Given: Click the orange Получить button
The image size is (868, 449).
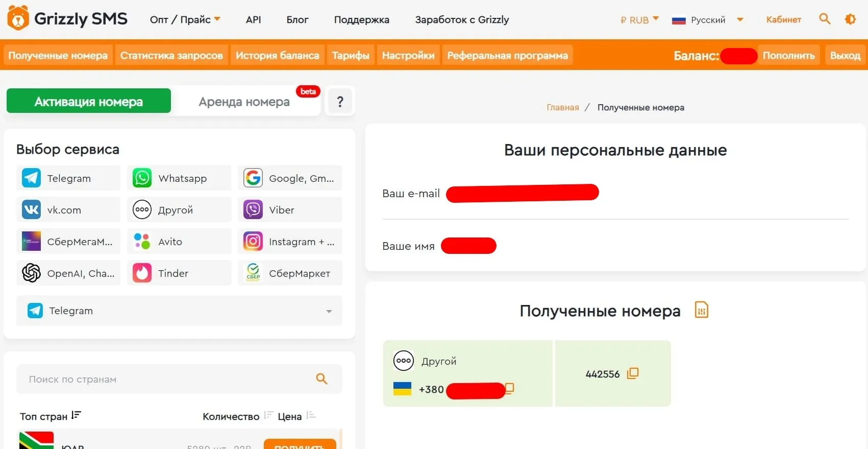Looking at the screenshot, I should (x=300, y=444).
